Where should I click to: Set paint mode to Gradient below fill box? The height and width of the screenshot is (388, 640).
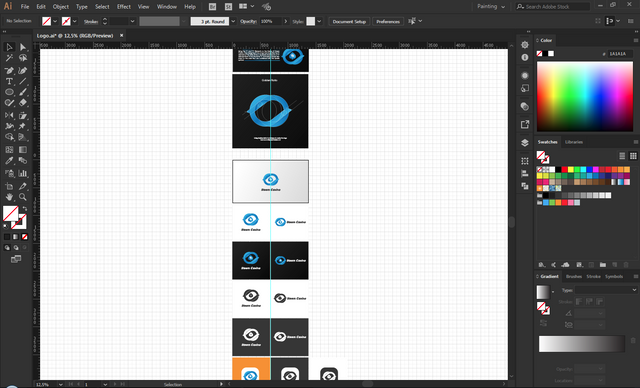[16, 237]
